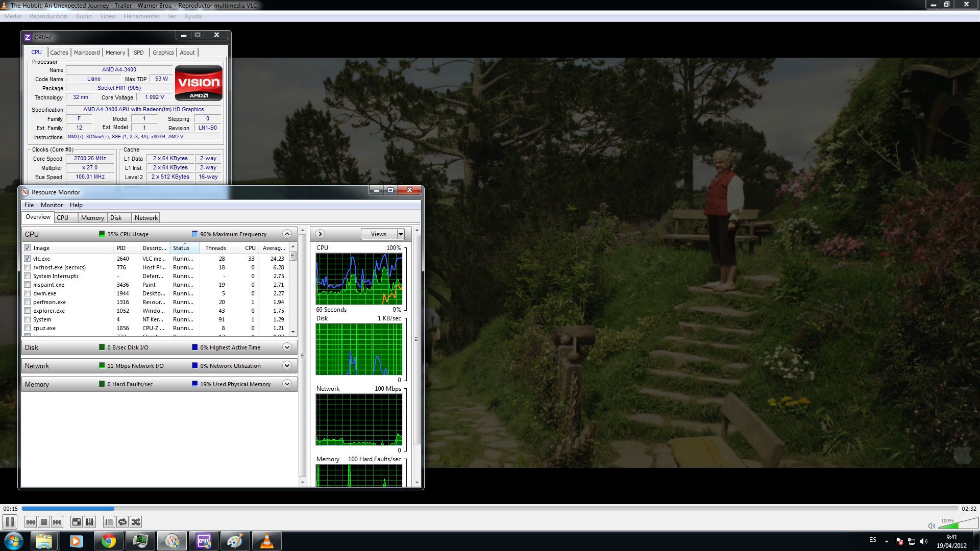This screenshot has height=551, width=980.
Task: Enable VLC shuffle random icon
Action: (135, 522)
